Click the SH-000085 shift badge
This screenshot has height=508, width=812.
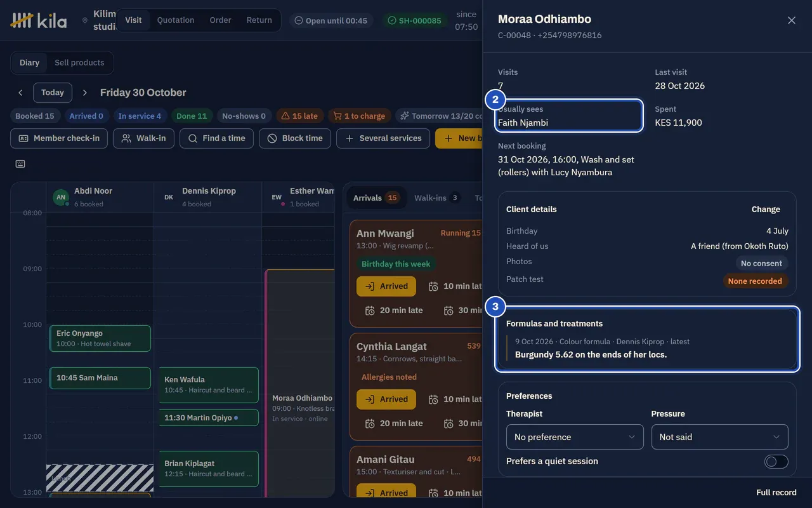tap(414, 20)
